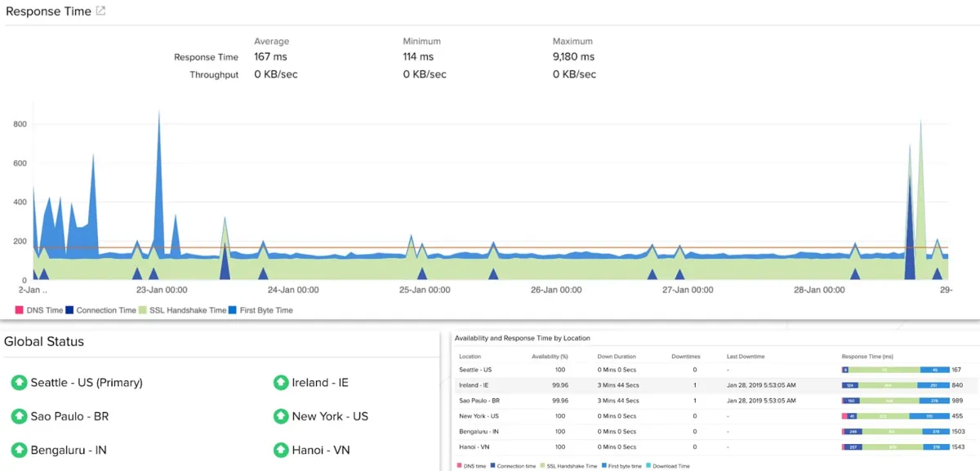Toggle DNS Time series in chart legend
Screen dimensions: 980x471
point(38,310)
